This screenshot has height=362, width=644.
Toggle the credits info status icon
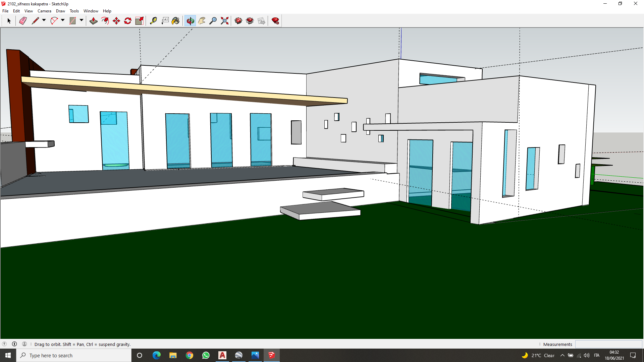click(x=14, y=344)
